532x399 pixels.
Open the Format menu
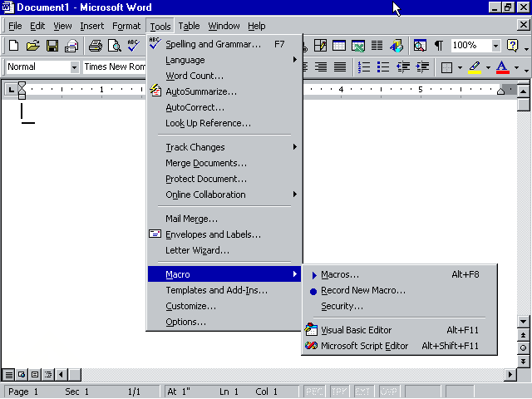click(126, 26)
